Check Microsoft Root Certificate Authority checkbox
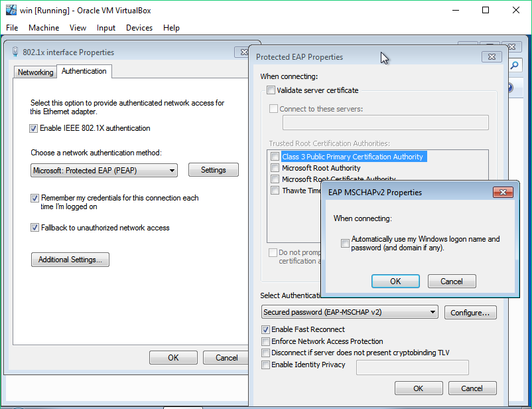The width and height of the screenshot is (532, 409). click(x=275, y=179)
